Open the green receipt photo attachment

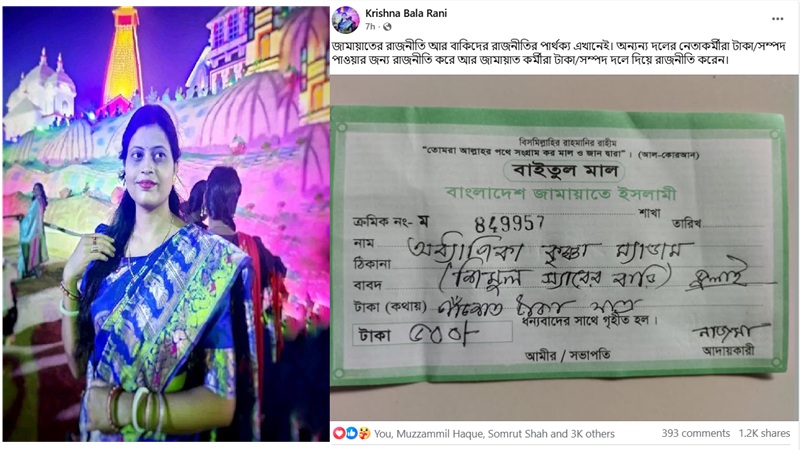click(x=564, y=248)
